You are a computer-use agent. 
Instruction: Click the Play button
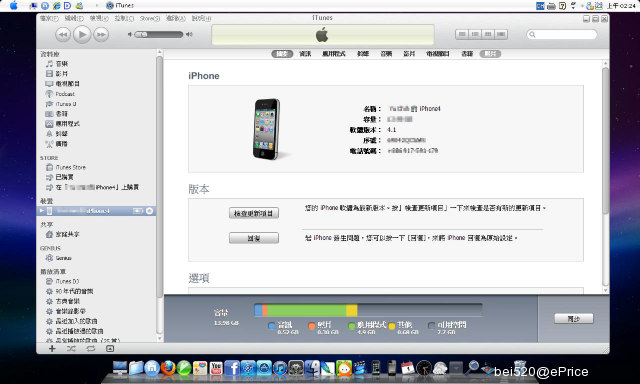coord(82,34)
